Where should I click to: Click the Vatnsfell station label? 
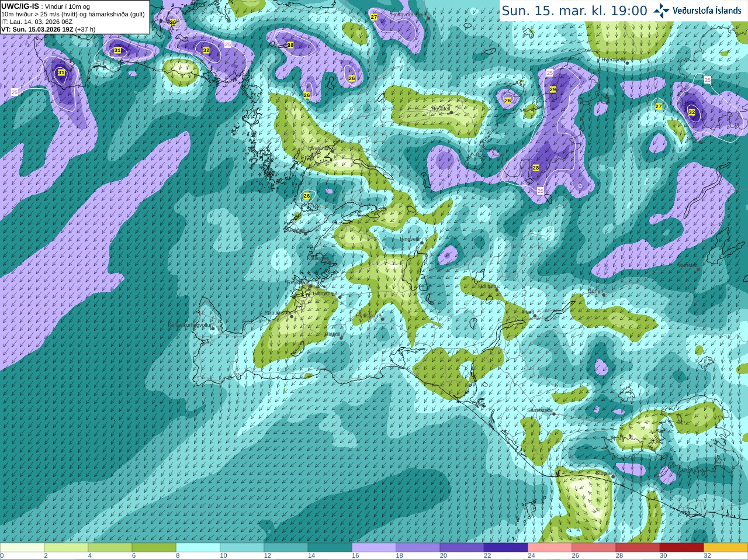point(687,265)
